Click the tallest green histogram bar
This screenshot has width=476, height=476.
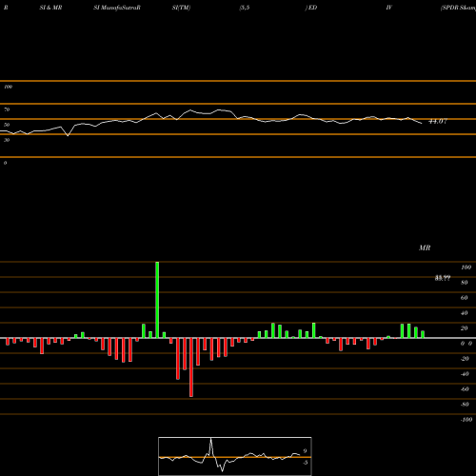coord(157,300)
